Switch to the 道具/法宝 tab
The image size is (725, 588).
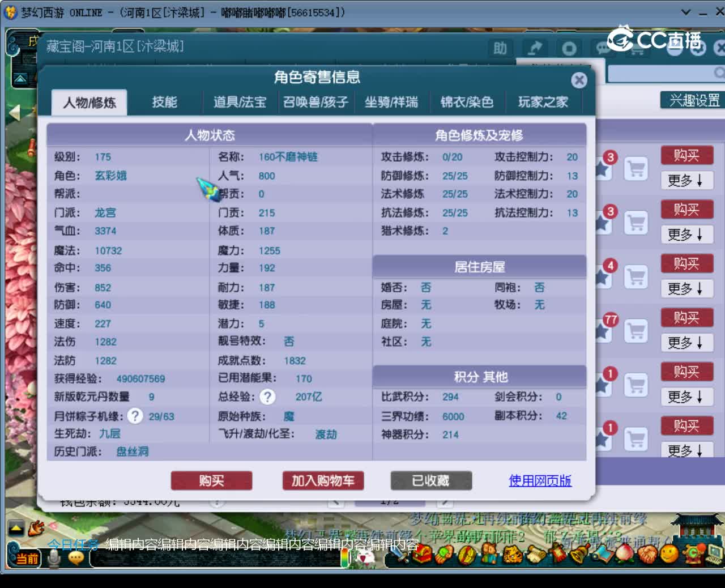[240, 102]
